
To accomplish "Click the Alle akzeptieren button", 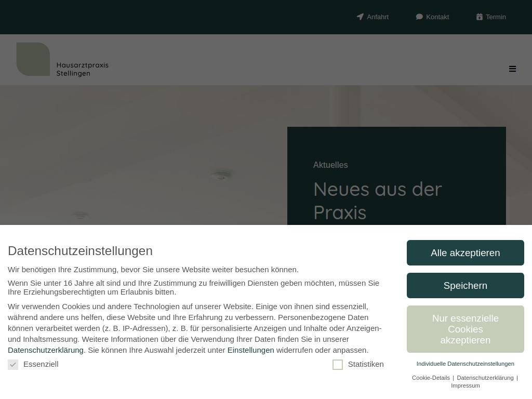I will 465,252.
